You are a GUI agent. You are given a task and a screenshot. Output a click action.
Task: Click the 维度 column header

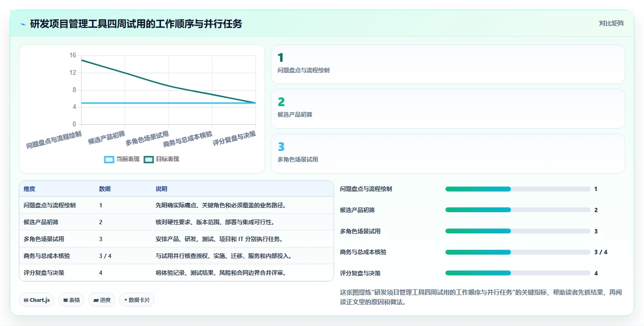29,189
